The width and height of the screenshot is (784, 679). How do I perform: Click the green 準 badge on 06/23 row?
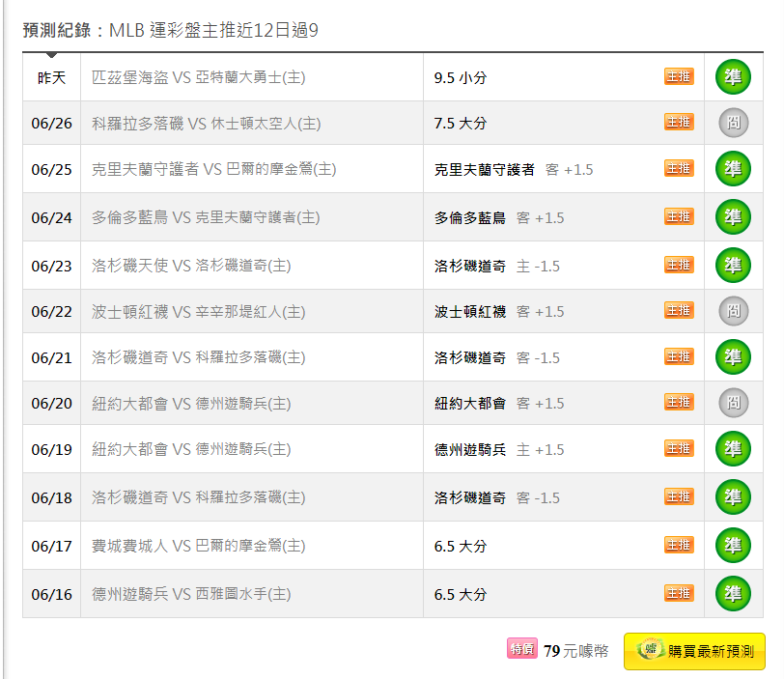click(733, 266)
